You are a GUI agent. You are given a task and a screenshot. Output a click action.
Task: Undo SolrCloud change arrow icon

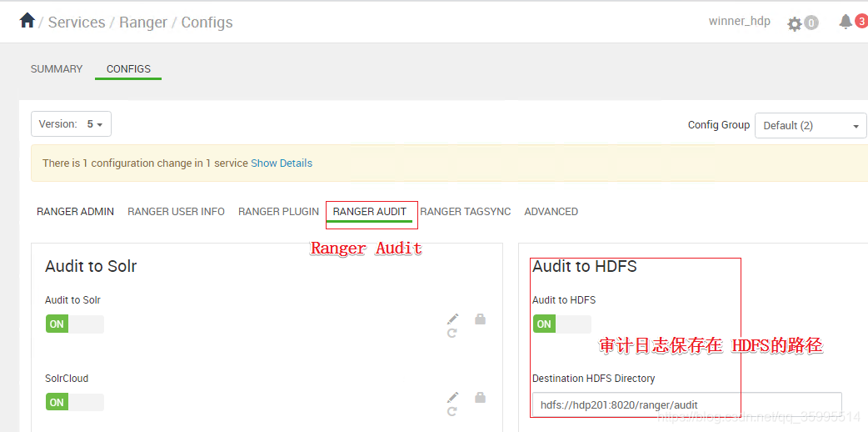pos(452,411)
